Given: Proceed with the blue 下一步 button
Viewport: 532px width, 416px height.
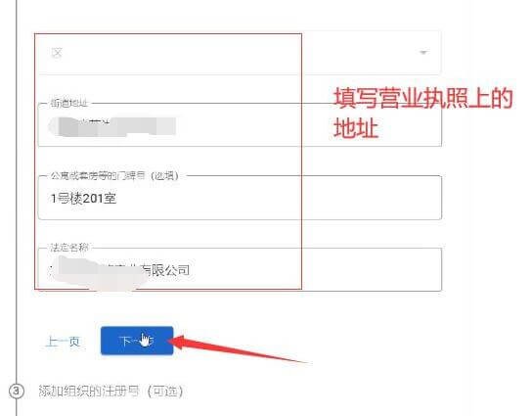Looking at the screenshot, I should coord(137,341).
